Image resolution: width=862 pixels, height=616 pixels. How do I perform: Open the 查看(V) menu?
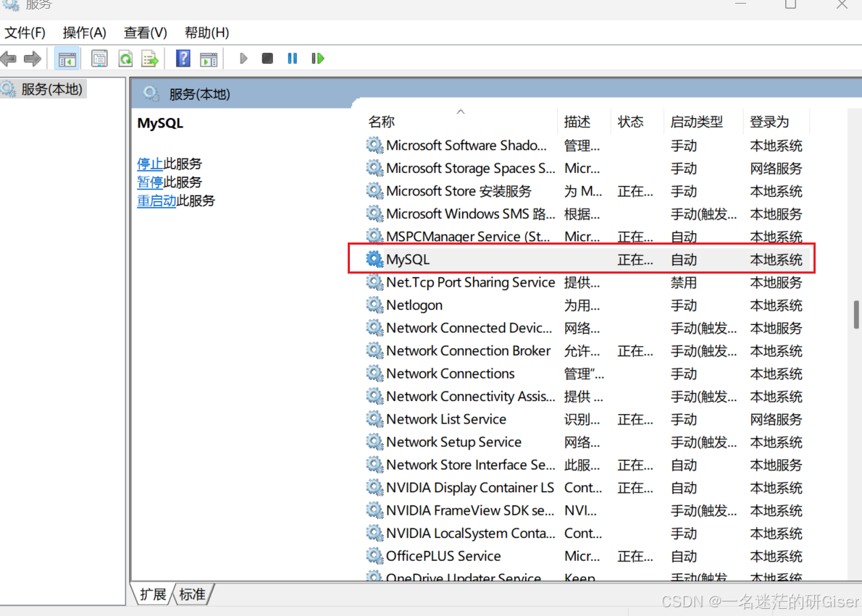click(145, 33)
